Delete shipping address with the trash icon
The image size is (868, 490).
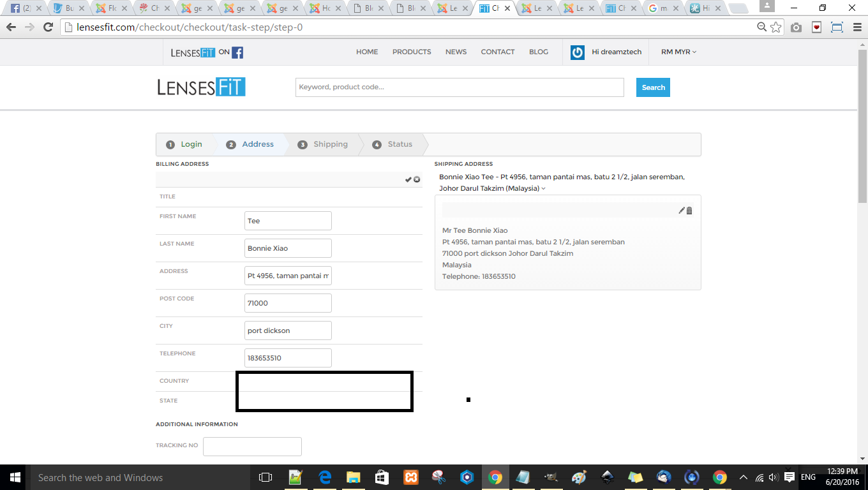point(689,211)
